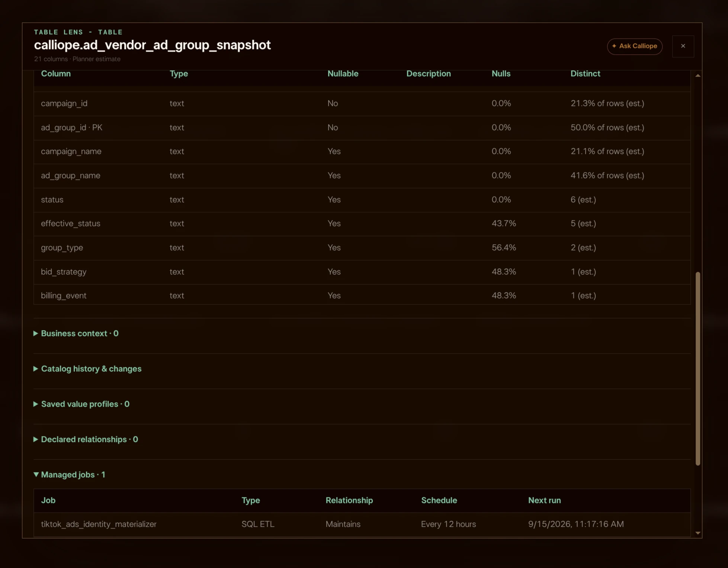The image size is (728, 568).
Task: Click the Next run header in jobs table
Action: 544,500
